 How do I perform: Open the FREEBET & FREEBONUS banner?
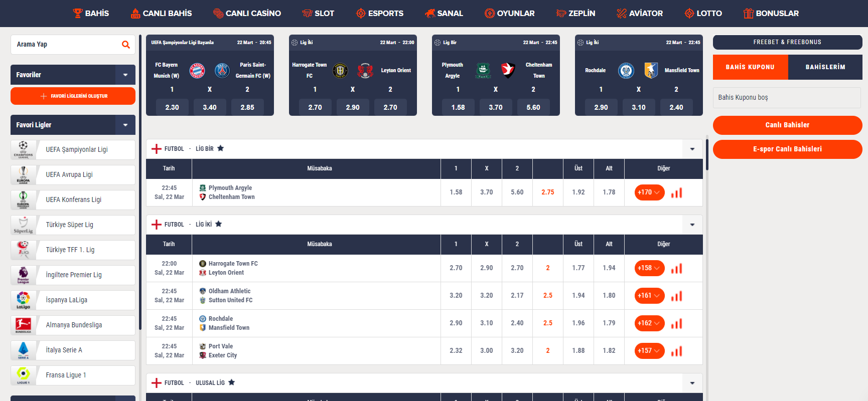787,42
